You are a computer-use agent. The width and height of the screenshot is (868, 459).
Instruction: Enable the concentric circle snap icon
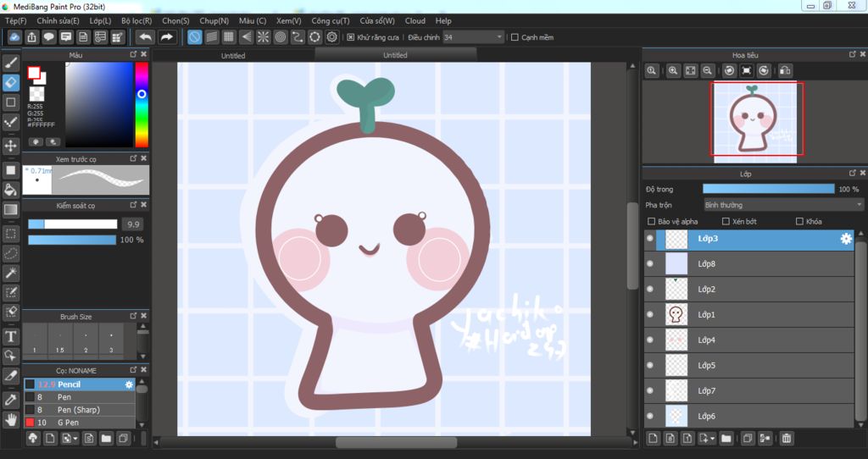[280, 37]
